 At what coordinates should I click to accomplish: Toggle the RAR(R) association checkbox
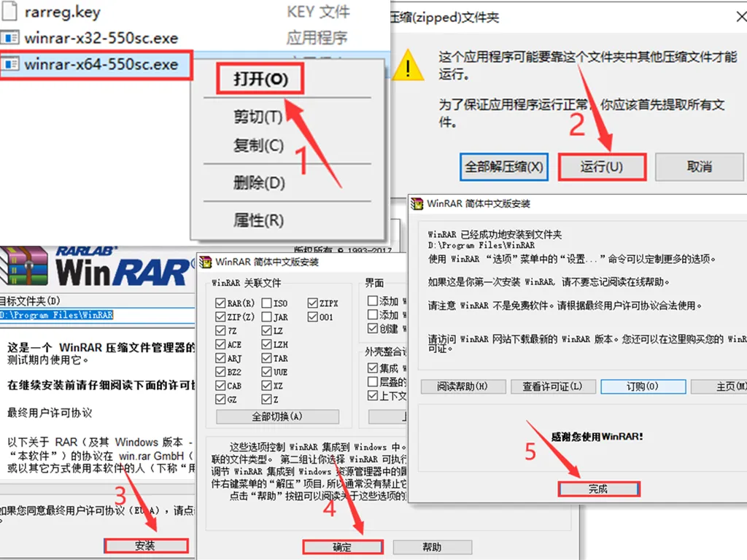tap(220, 303)
